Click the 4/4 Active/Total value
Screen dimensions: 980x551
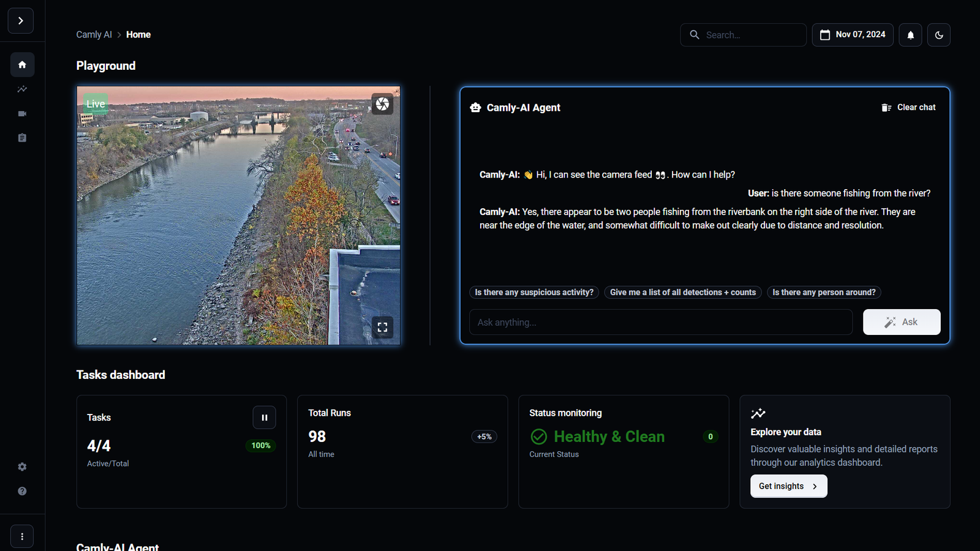pyautogui.click(x=99, y=446)
